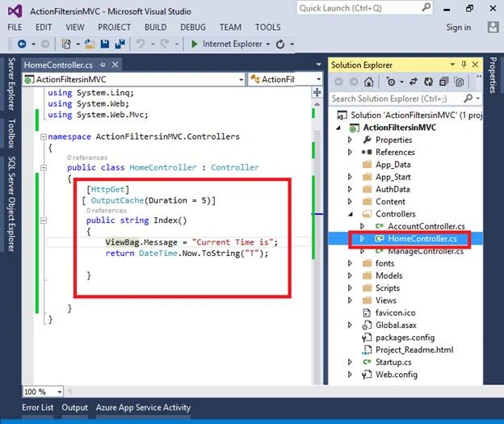Switch to the Error List tab
This screenshot has width=504, height=424.
38,407
